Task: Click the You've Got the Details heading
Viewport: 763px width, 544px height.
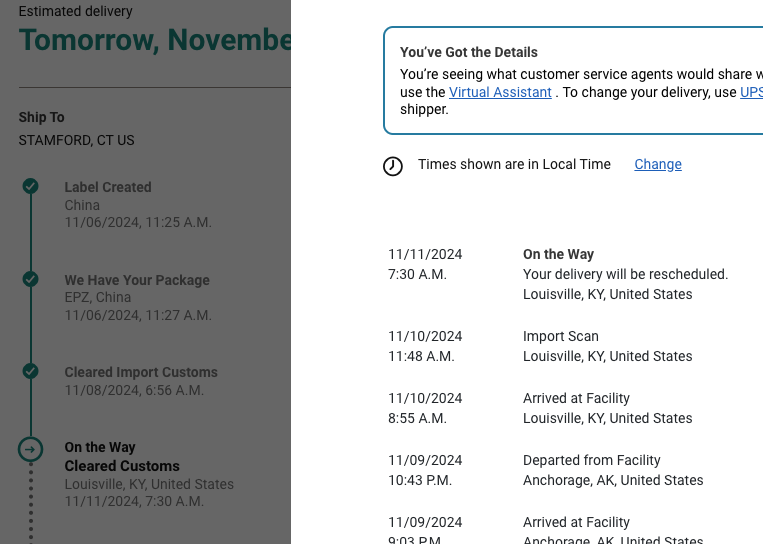Action: click(x=469, y=52)
